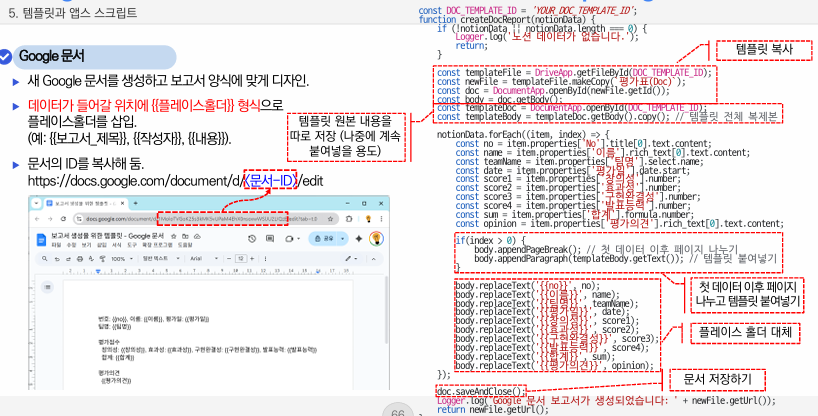Click the 평가의견 heading in the document
Image resolution: width=818 pixels, height=416 pixels.
109,373
